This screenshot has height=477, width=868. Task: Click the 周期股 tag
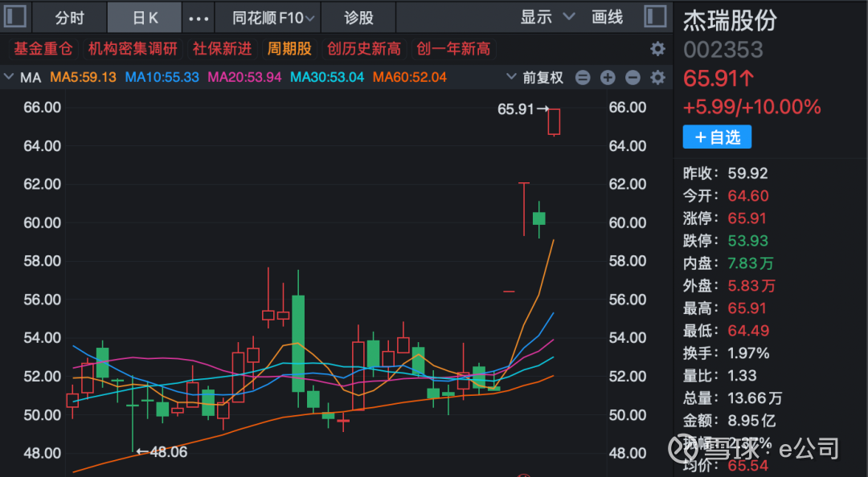point(289,49)
